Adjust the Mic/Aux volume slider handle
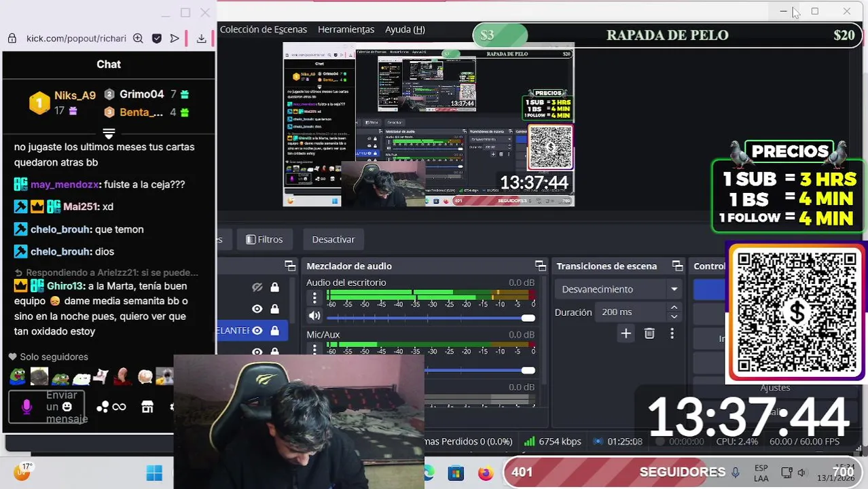Image resolution: width=868 pixels, height=489 pixels. (x=528, y=370)
